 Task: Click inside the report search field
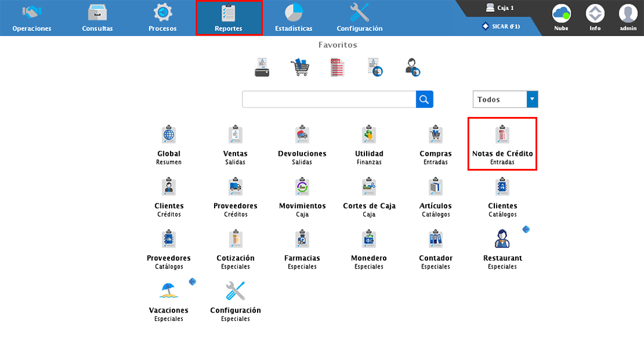329,100
